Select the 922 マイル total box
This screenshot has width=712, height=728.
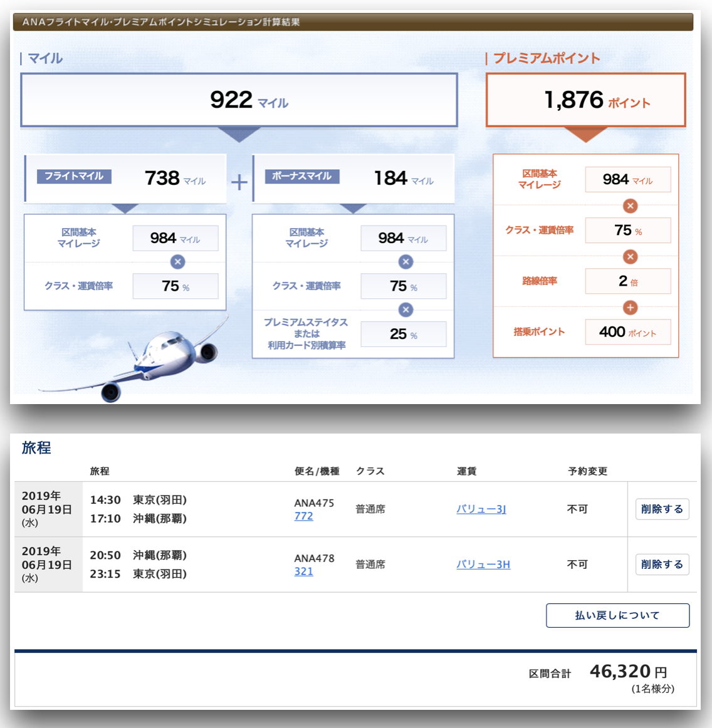click(x=239, y=100)
